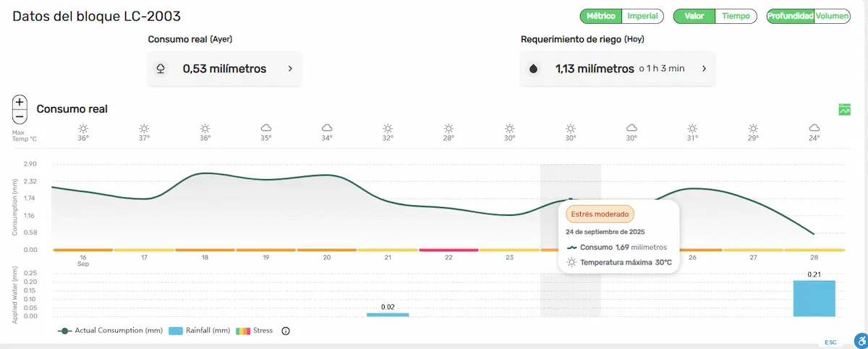Click the plant icon in Consumo real card
This screenshot has height=349, width=868.
coord(161,69)
